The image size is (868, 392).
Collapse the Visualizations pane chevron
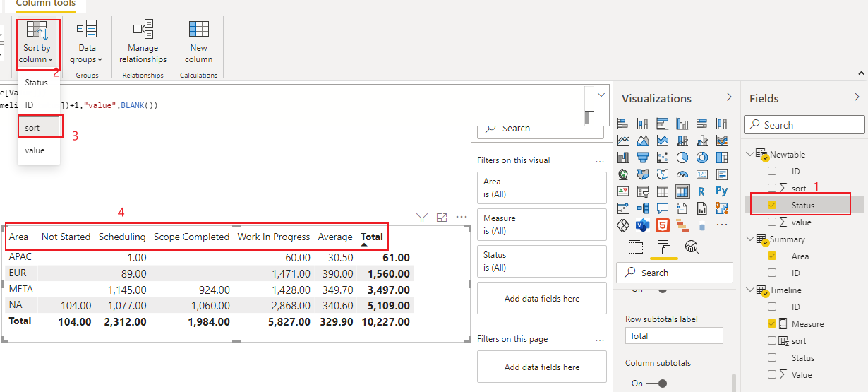(729, 97)
